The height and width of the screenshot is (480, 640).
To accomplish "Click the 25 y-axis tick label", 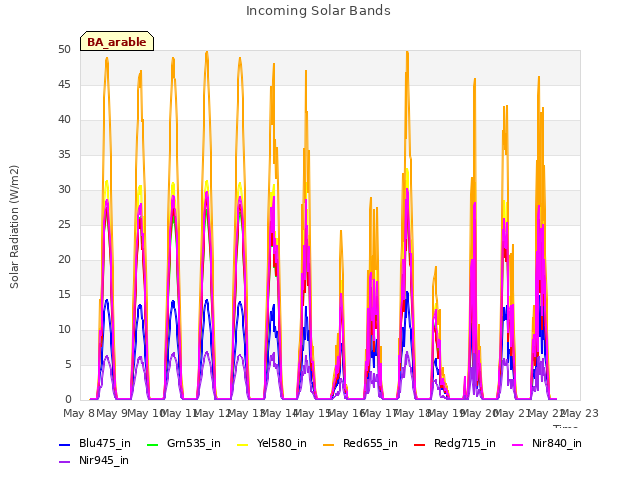I will point(64,224).
